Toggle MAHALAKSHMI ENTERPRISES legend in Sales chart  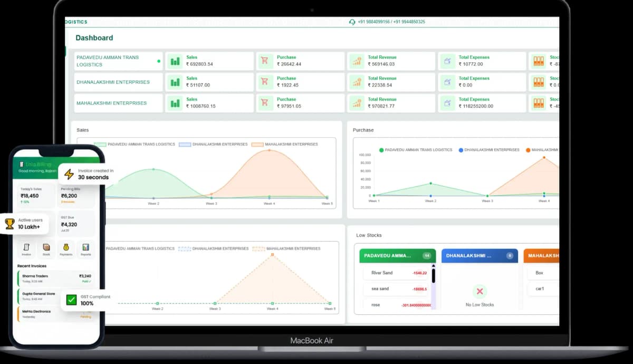(285, 144)
